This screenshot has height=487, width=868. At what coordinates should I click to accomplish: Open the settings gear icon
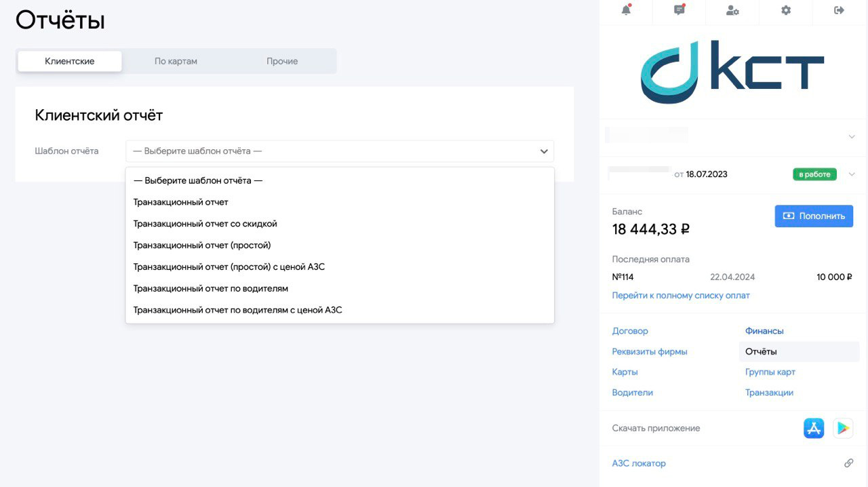(x=786, y=10)
